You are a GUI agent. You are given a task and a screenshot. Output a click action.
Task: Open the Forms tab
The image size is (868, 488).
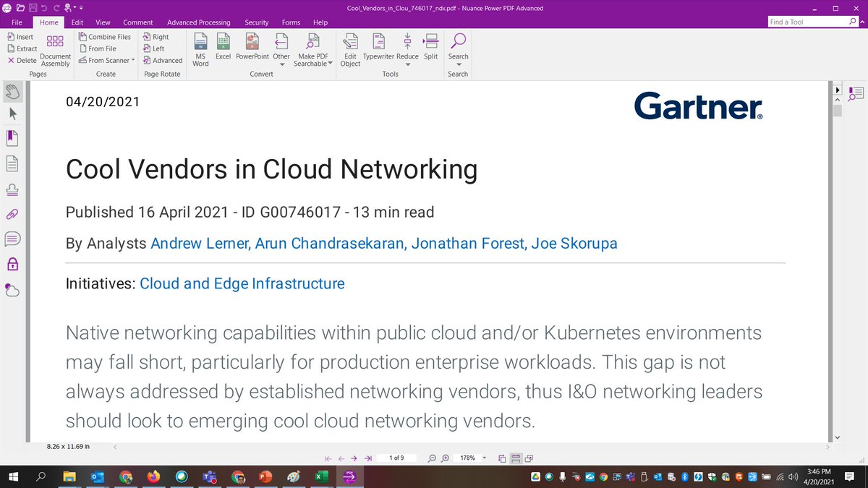point(291,22)
